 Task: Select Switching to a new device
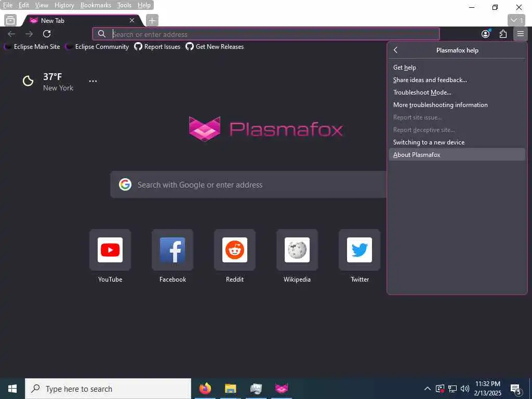(457, 142)
